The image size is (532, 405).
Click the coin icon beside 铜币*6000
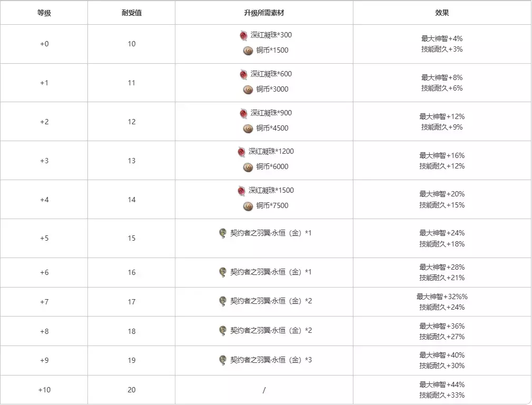pos(248,167)
